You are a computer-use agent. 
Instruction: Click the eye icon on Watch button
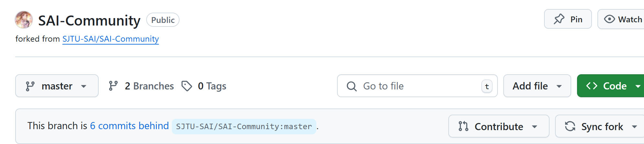[609, 19]
